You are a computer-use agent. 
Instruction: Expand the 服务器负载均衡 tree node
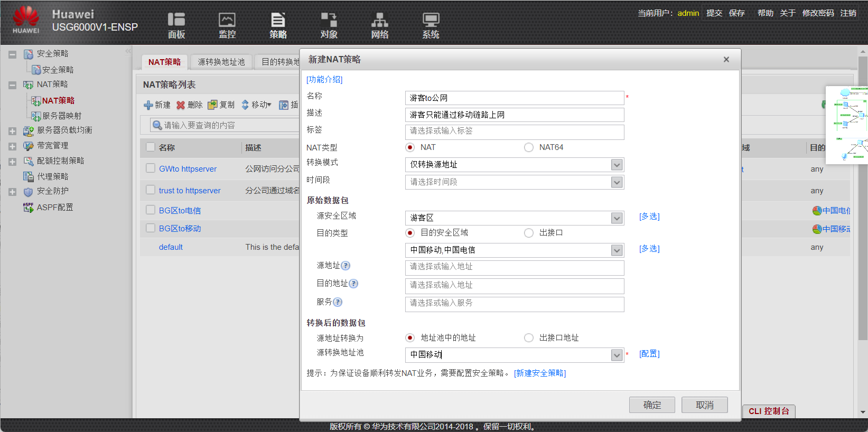[x=12, y=131]
